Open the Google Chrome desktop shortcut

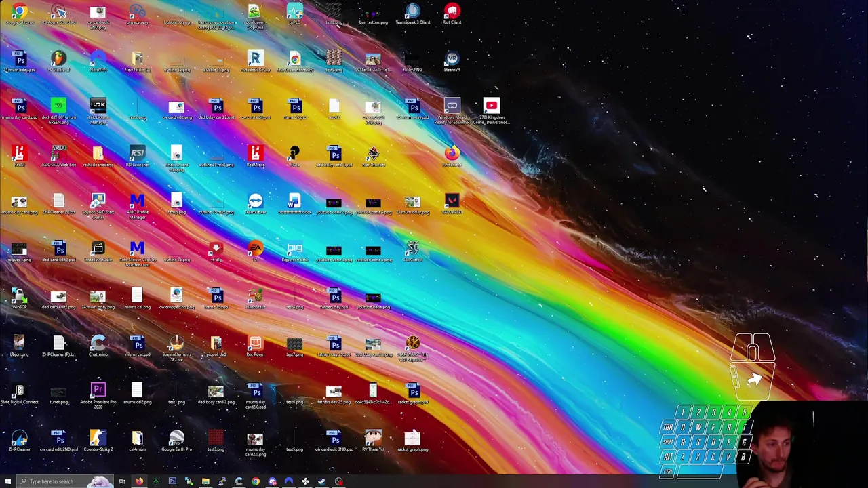coord(19,12)
